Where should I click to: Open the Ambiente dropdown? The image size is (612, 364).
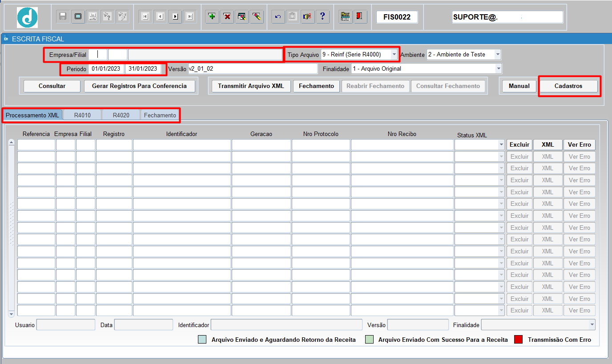(x=498, y=54)
